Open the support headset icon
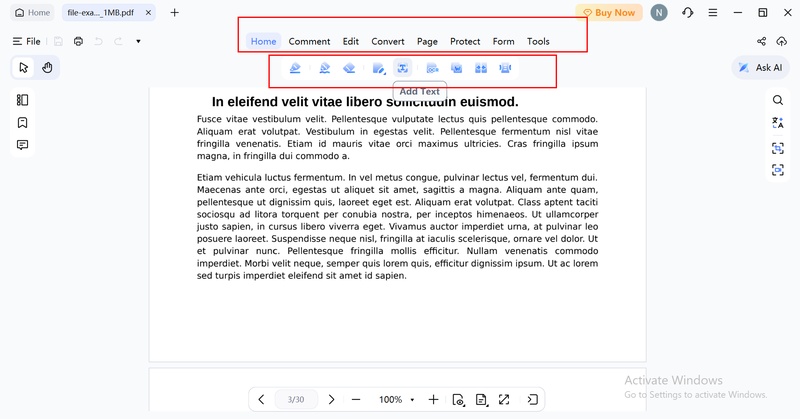The image size is (800, 419). (688, 13)
